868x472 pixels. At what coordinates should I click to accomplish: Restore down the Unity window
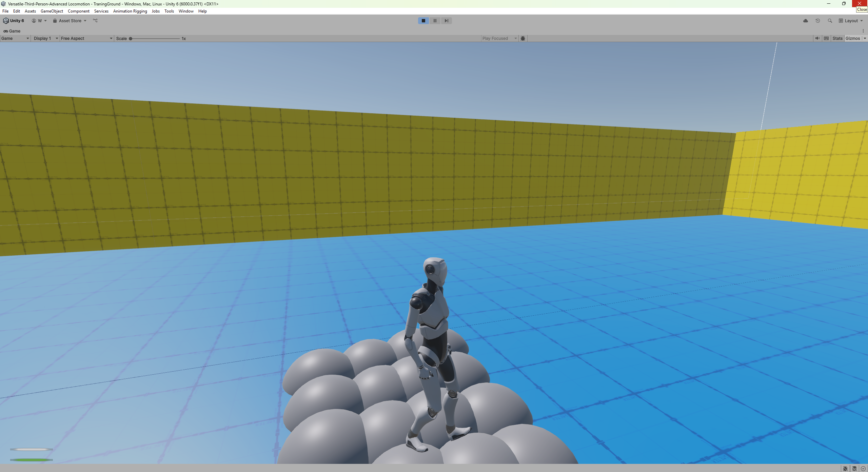click(x=844, y=4)
